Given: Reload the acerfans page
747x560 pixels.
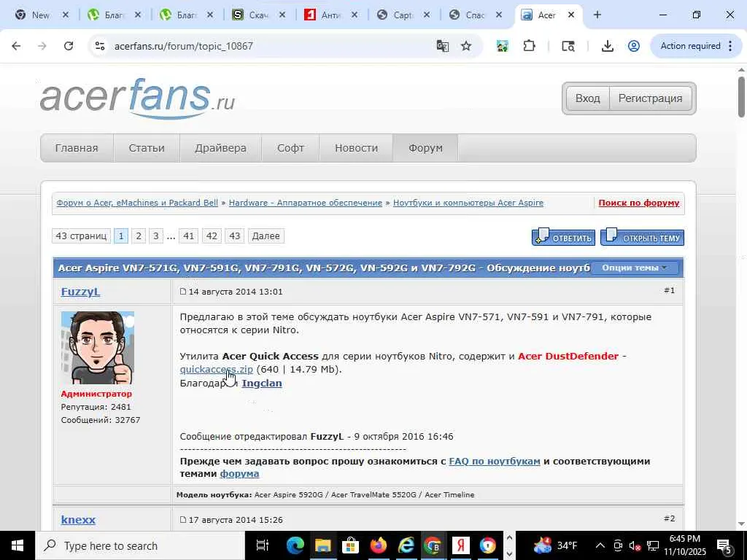Looking at the screenshot, I should [x=69, y=46].
